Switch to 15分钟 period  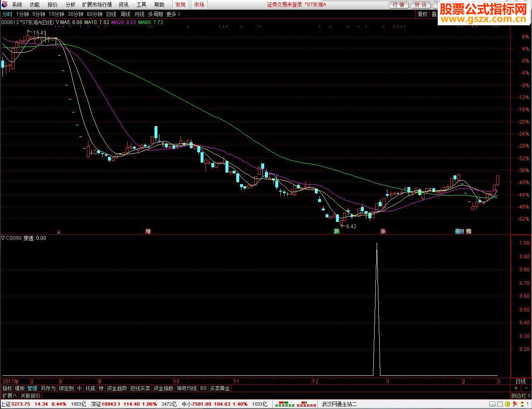pos(56,14)
